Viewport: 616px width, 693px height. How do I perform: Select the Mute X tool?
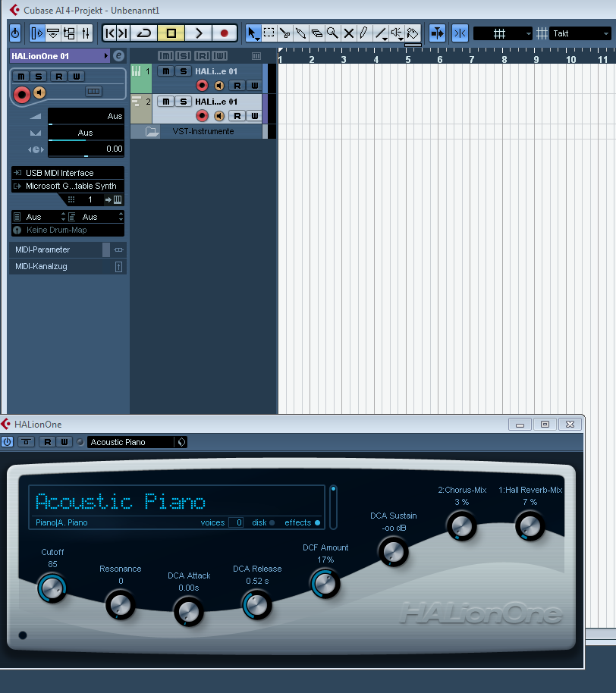click(348, 33)
